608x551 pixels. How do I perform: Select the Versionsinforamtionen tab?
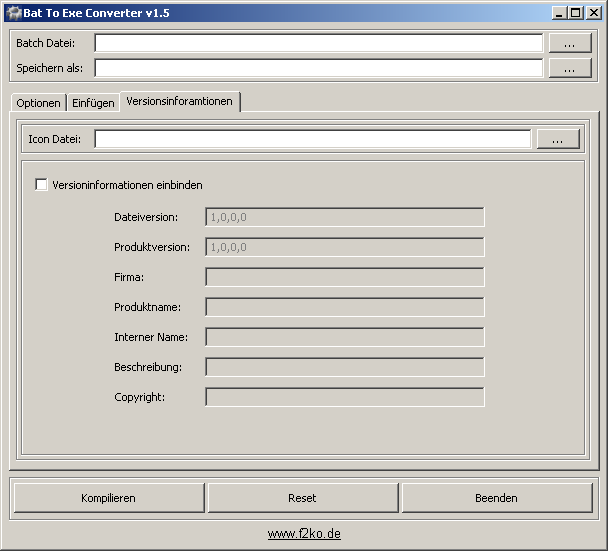(180, 102)
